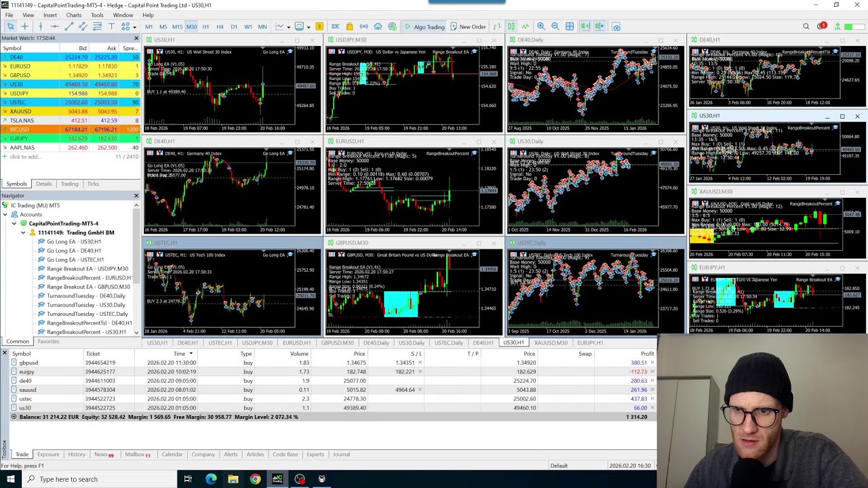Close gbpusd position with X
This screenshot has height=488, width=868.
[652, 363]
